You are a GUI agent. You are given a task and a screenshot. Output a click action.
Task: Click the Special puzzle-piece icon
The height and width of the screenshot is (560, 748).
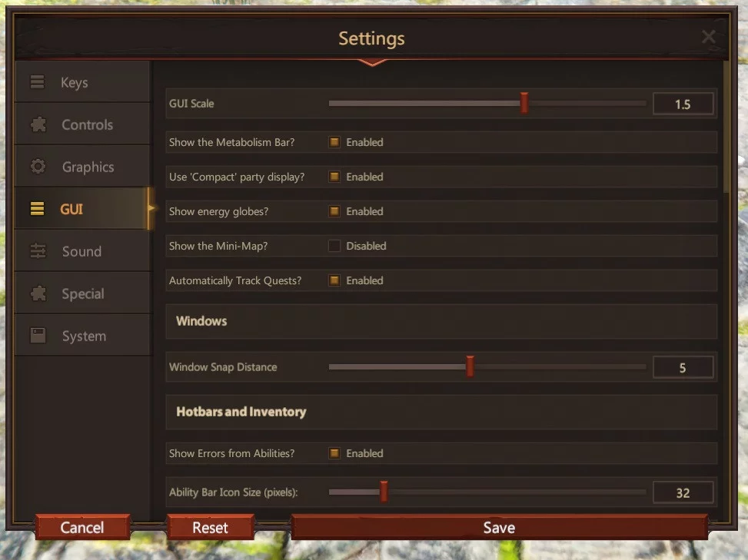(38, 293)
